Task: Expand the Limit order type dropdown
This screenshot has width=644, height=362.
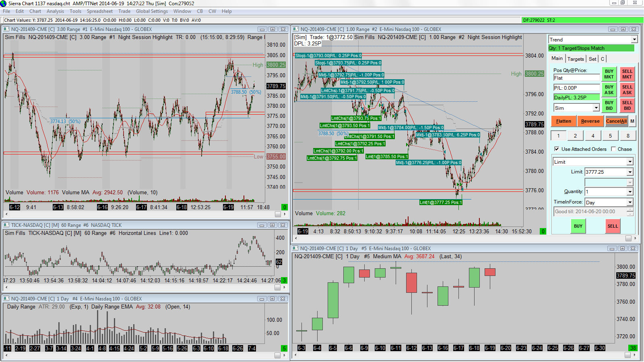Action: 630,162
